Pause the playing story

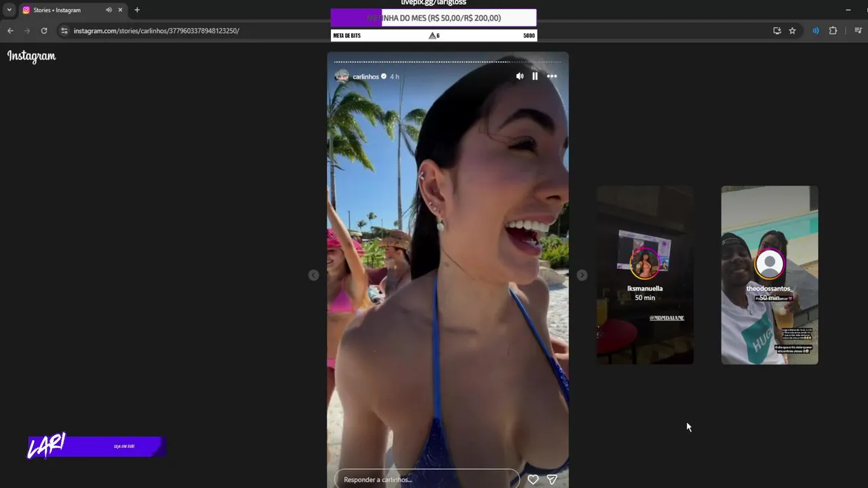535,77
